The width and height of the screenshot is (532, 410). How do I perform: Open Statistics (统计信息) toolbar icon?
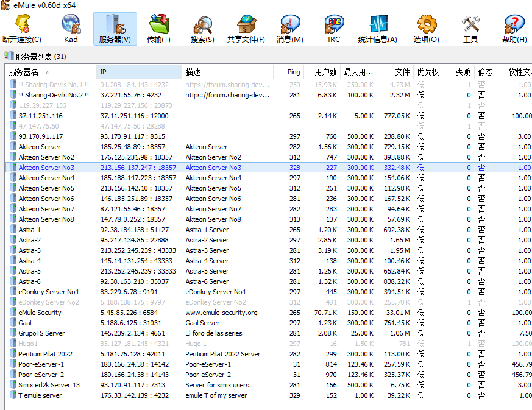point(378,29)
